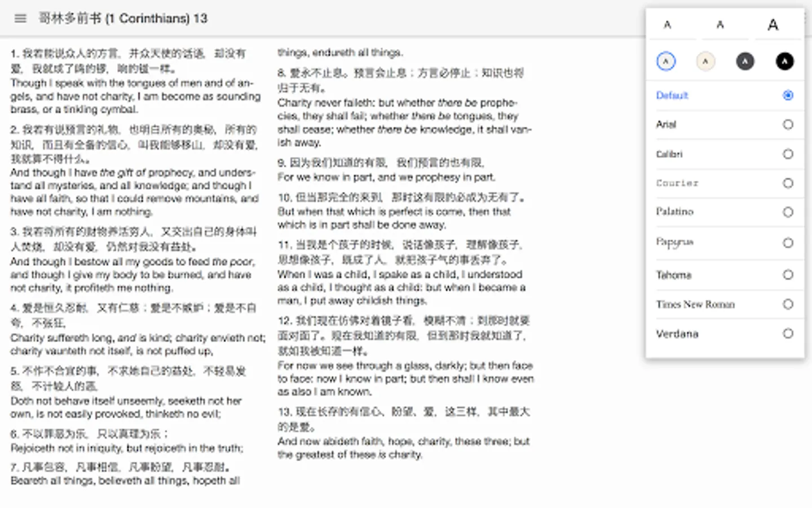
Task: Select the Arial font radio button
Action: (788, 124)
